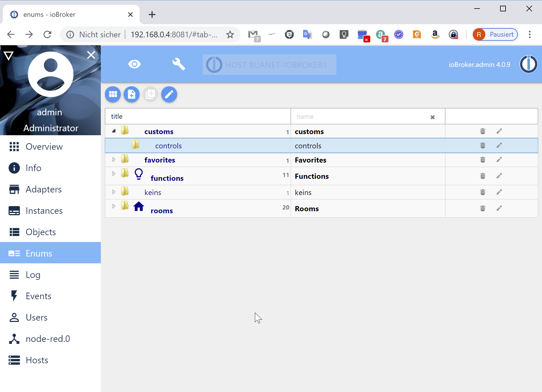Select Users in the sidebar
This screenshot has height=392, width=542.
pyautogui.click(x=36, y=317)
